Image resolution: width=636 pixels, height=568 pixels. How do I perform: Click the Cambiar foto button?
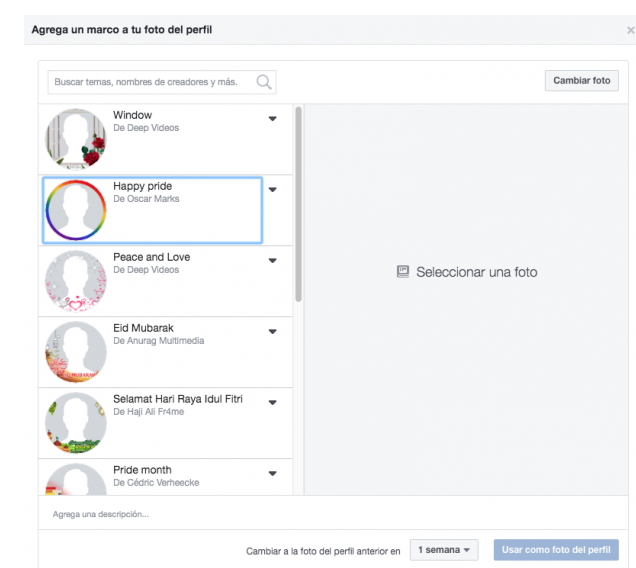coord(581,81)
